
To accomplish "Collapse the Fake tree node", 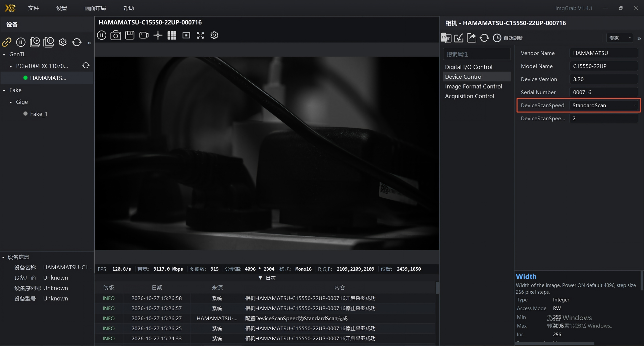I will coord(4,90).
